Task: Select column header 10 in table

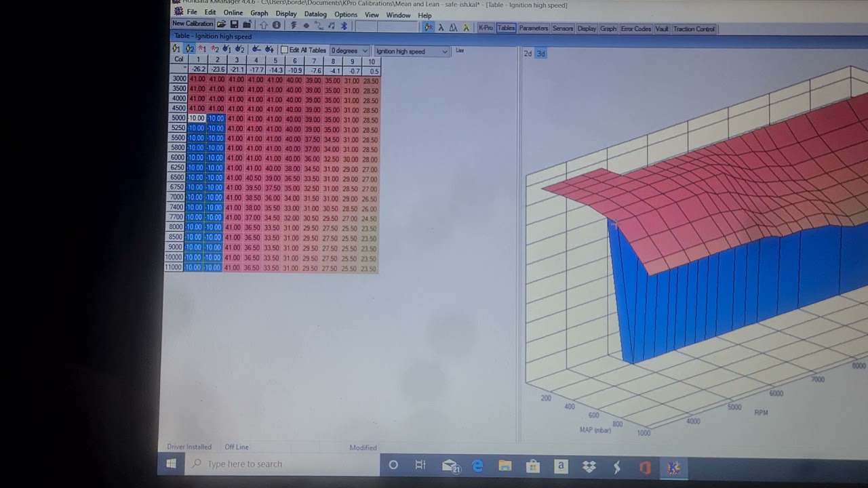Action: 372,61
